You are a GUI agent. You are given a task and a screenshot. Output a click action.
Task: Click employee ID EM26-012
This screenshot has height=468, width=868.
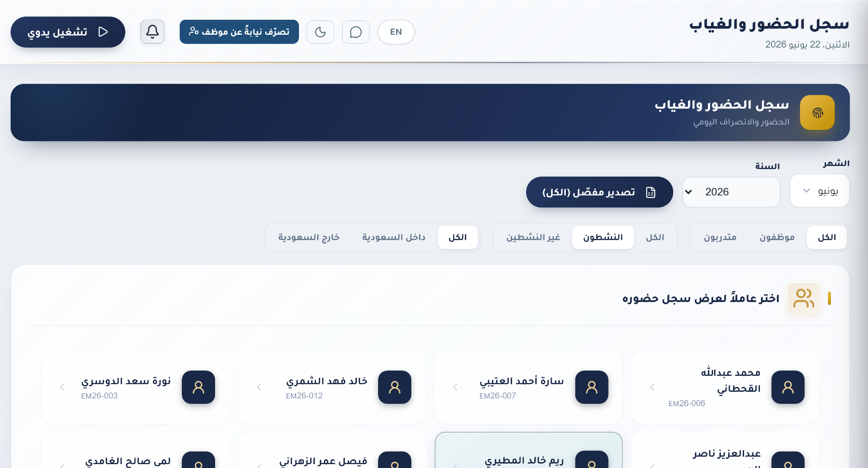pyautogui.click(x=304, y=396)
